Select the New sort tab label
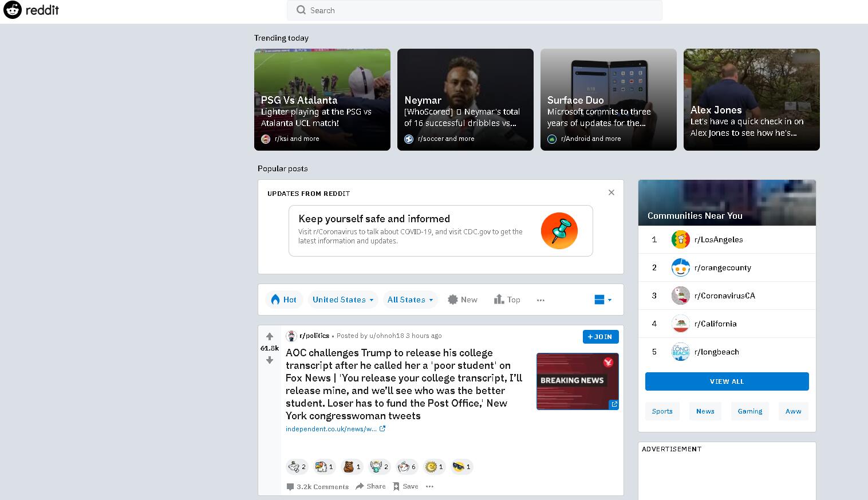868x500 pixels. coord(469,300)
